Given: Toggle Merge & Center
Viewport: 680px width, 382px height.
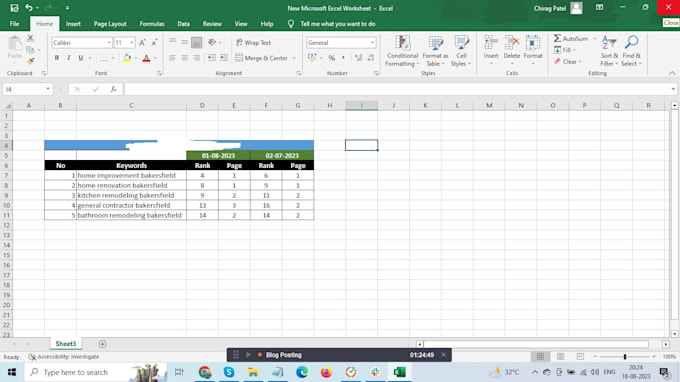Looking at the screenshot, I should pos(262,58).
